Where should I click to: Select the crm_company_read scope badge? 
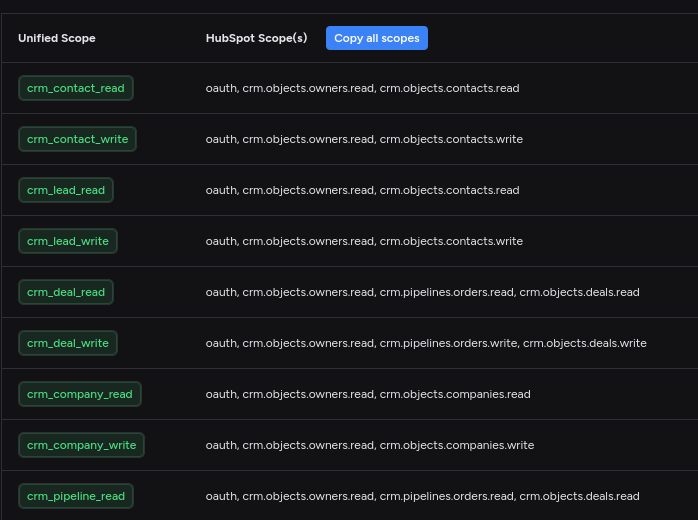80,394
